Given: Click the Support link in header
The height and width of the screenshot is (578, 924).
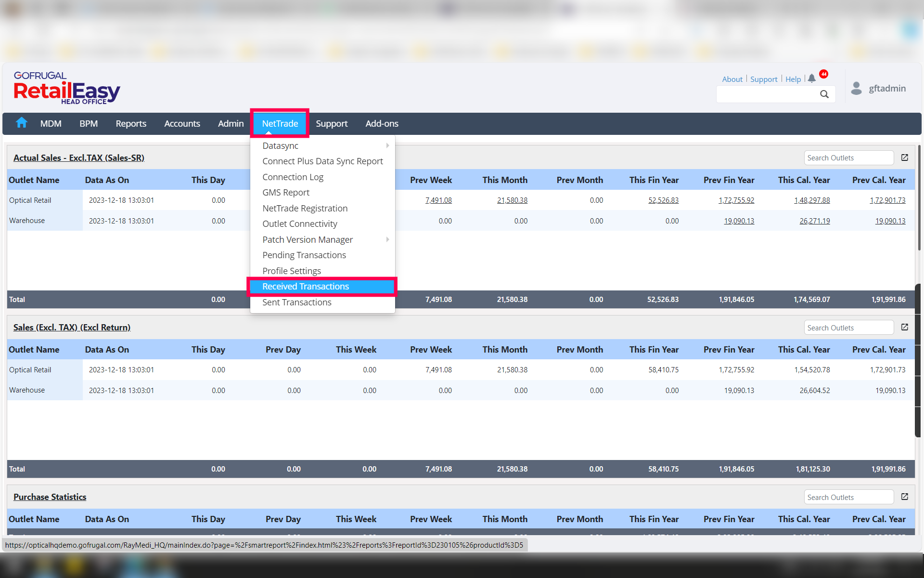Looking at the screenshot, I should click(764, 79).
